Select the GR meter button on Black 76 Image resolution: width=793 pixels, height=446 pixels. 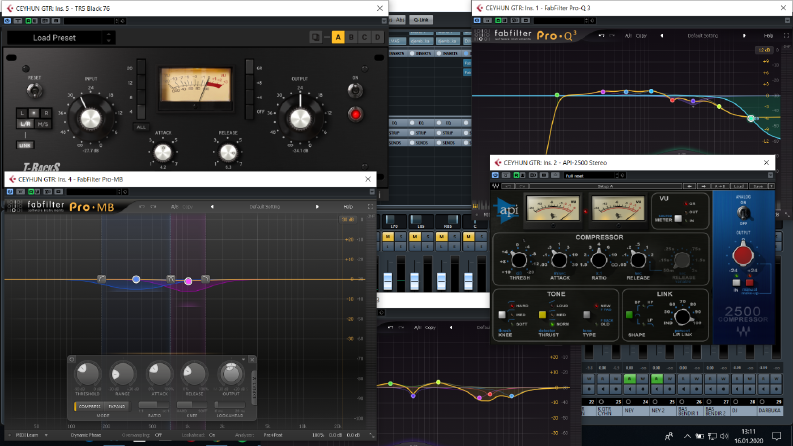(x=249, y=68)
